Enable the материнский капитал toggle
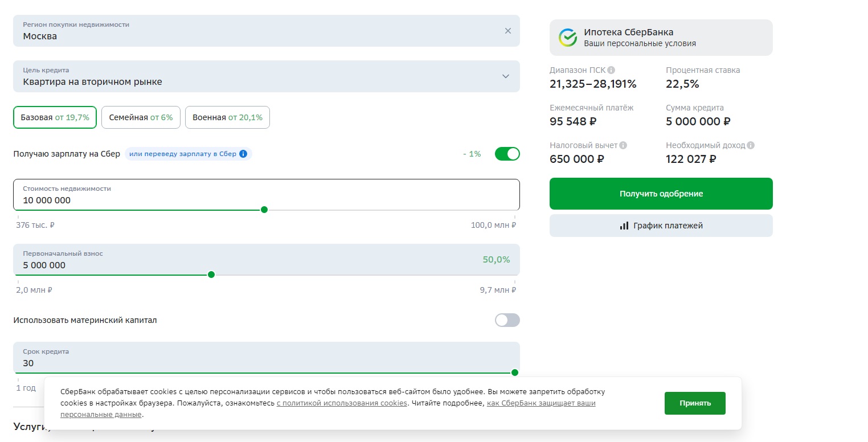Viewport: 868px width, 442px height. click(507, 320)
